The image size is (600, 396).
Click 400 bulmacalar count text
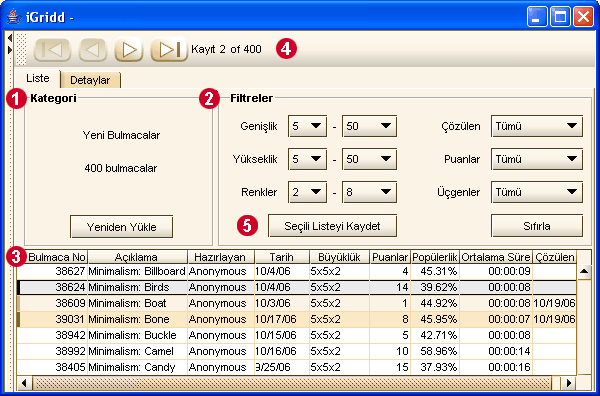click(x=121, y=168)
